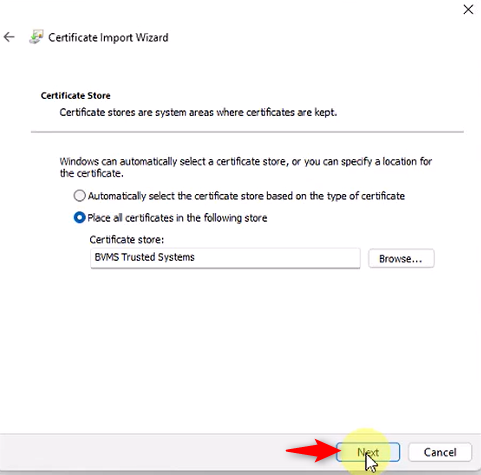
Task: Click the 'Certificate stores are system areas' description
Action: point(198,112)
